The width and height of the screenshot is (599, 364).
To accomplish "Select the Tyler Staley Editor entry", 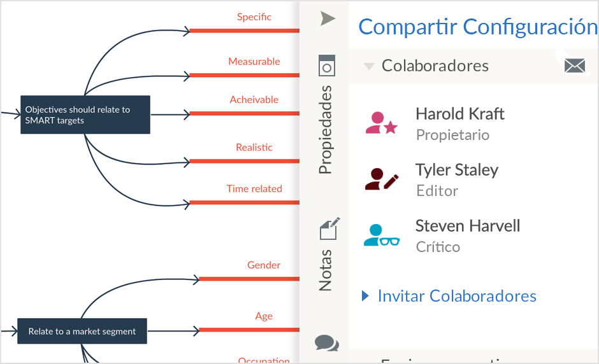I will coord(457,179).
